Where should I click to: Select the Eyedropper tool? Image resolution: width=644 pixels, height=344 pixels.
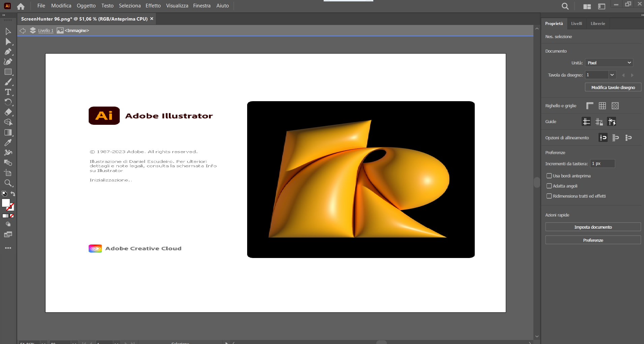tap(8, 143)
